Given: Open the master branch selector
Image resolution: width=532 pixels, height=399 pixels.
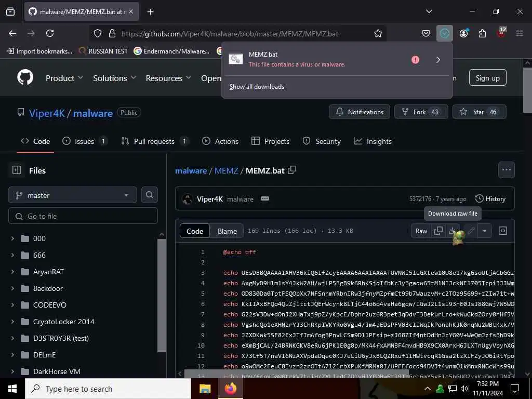Looking at the screenshot, I should [x=73, y=195].
